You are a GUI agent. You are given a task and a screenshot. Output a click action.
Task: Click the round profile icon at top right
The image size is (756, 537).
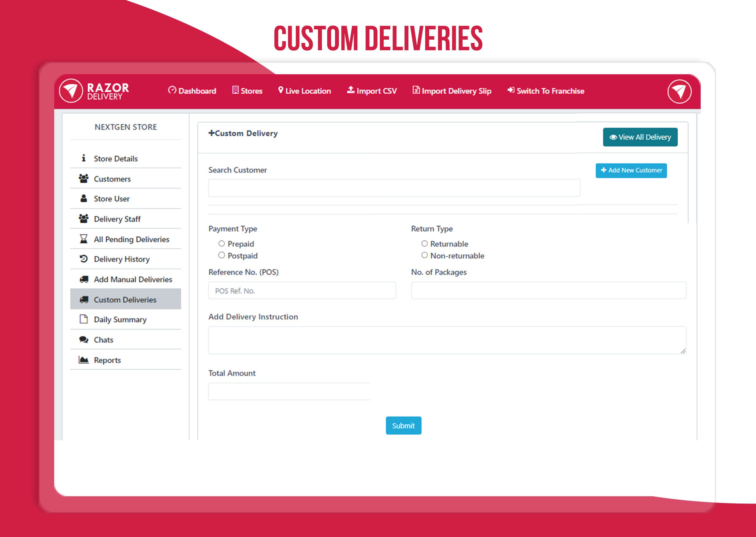[x=679, y=91]
